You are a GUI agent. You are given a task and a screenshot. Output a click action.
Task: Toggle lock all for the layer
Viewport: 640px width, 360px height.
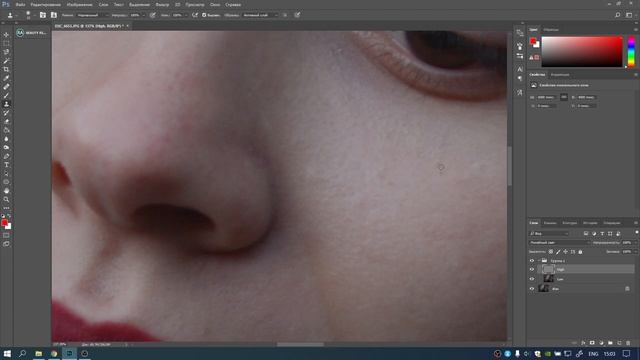pyautogui.click(x=580, y=252)
